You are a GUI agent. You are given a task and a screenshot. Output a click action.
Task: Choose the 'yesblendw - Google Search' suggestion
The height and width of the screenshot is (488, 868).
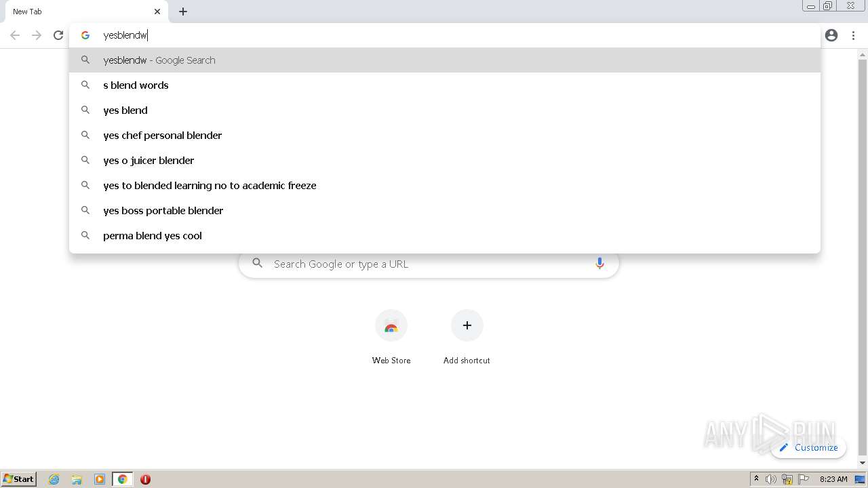click(x=445, y=60)
